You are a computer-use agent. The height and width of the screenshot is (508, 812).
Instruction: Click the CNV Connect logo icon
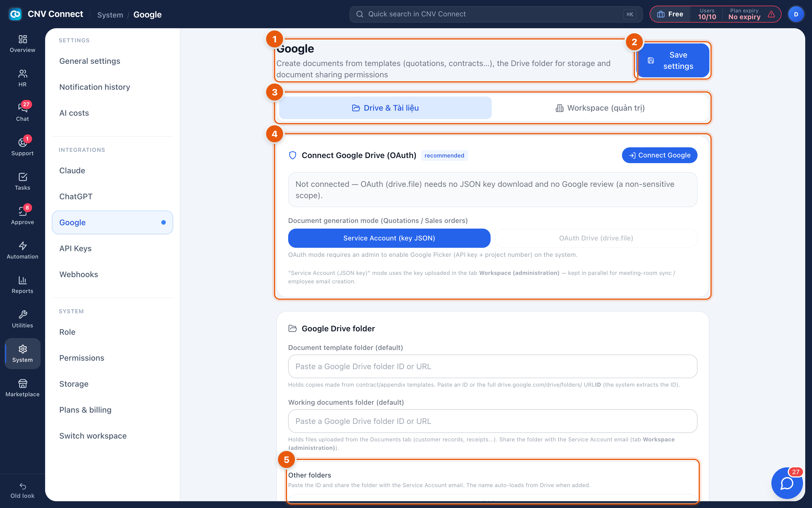coord(15,14)
